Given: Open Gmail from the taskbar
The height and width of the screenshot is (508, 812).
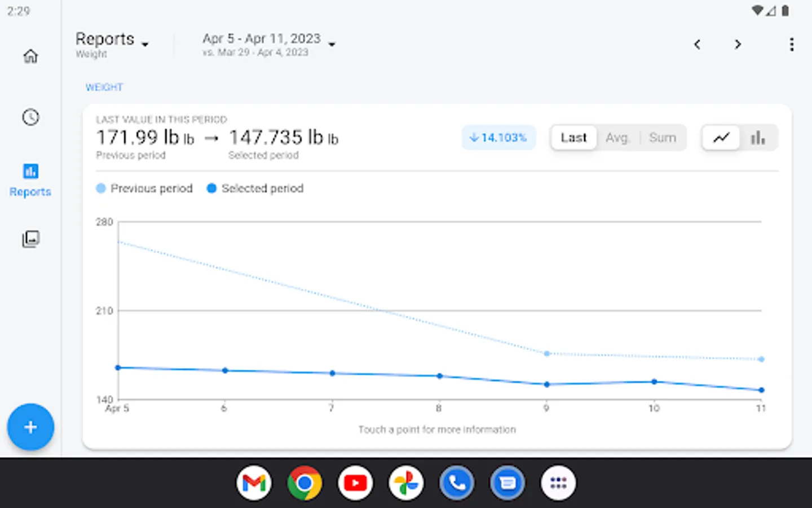Looking at the screenshot, I should pos(254,483).
